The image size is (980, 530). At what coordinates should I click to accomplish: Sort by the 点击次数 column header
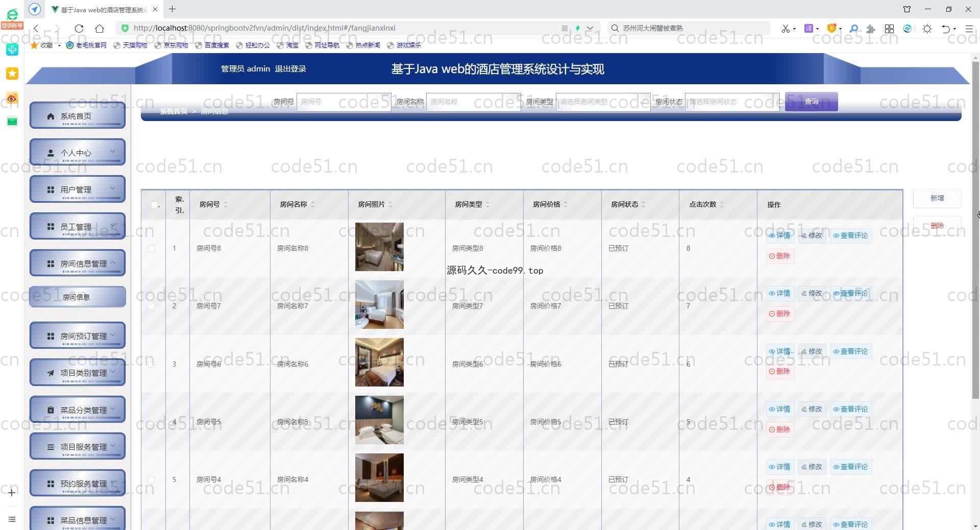click(x=706, y=204)
